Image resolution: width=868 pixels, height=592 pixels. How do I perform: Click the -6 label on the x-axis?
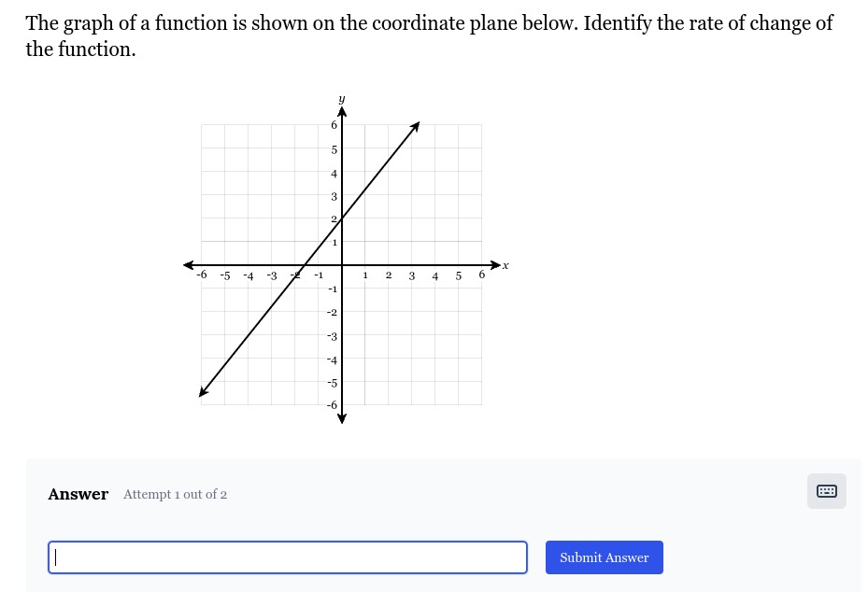coord(202,275)
